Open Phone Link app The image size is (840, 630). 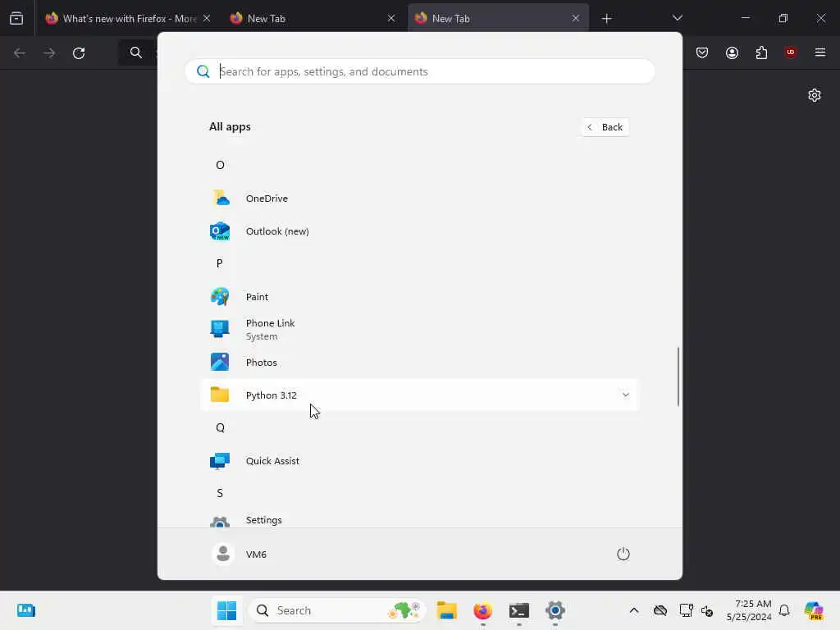pyautogui.click(x=419, y=329)
